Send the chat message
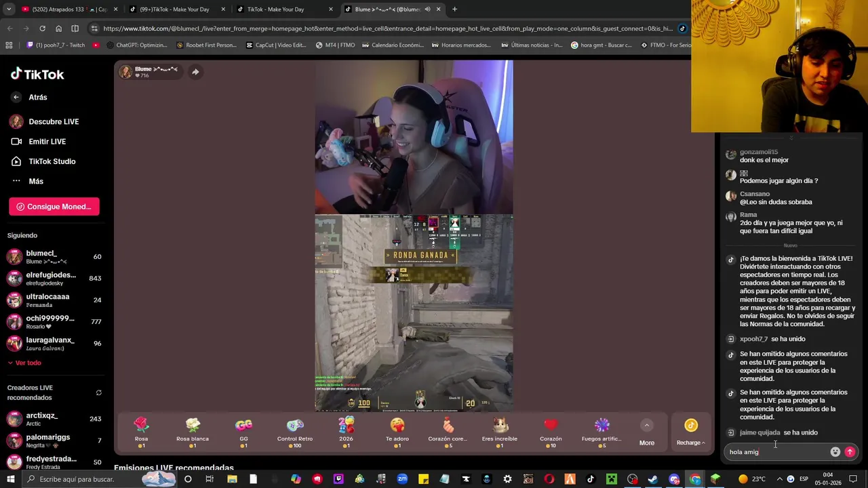Viewport: 868px width, 488px height. tap(850, 452)
